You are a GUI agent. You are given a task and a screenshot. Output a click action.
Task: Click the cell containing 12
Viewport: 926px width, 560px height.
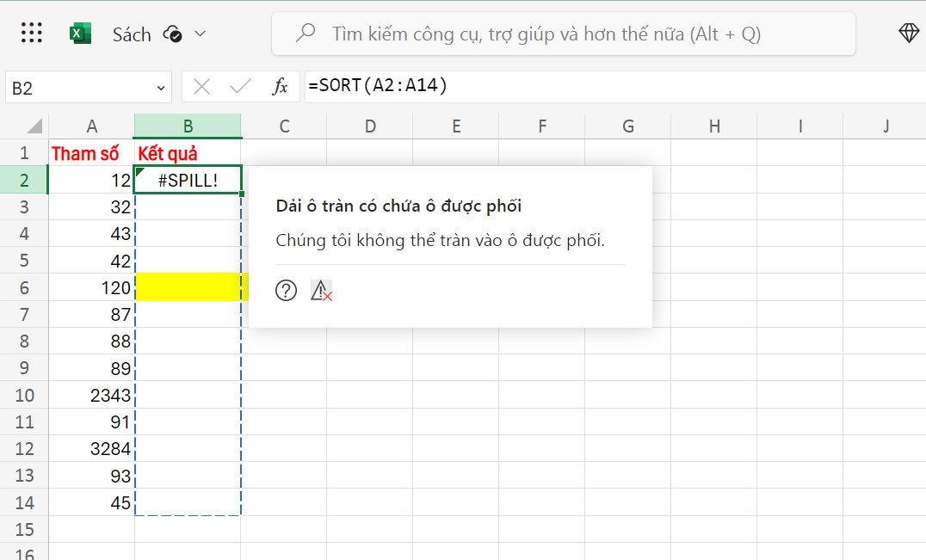pos(91,180)
